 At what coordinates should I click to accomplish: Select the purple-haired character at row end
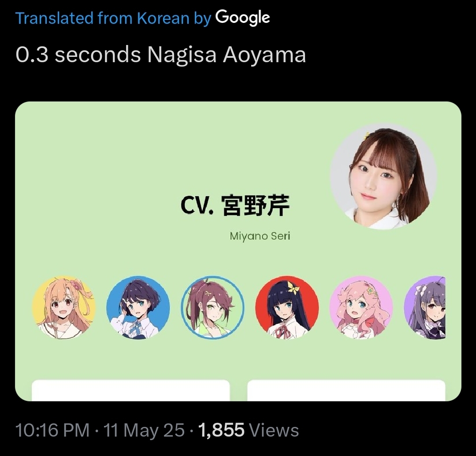pyautogui.click(x=425, y=307)
